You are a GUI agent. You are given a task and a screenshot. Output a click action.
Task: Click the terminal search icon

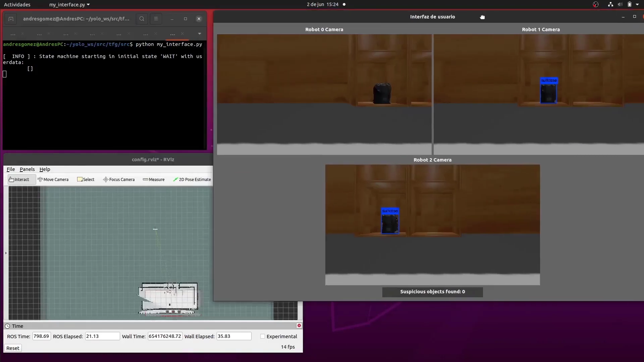pos(142,19)
